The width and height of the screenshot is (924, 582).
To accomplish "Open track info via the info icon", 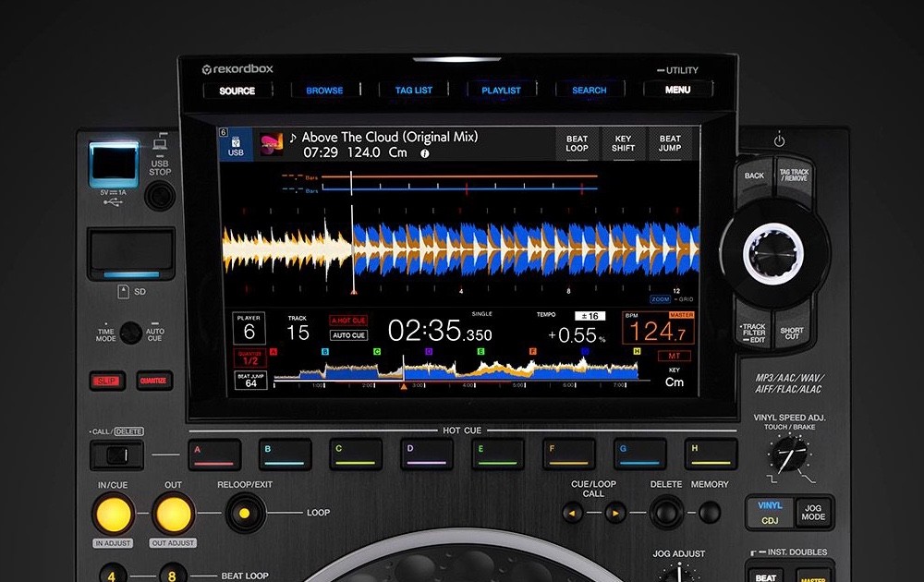I will tap(425, 153).
